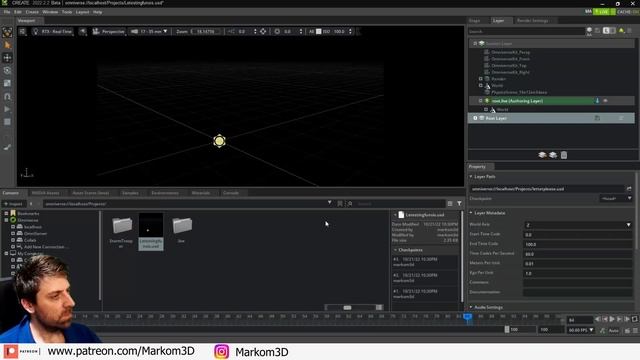
Task: Open the Edit menu
Action: click(18, 12)
